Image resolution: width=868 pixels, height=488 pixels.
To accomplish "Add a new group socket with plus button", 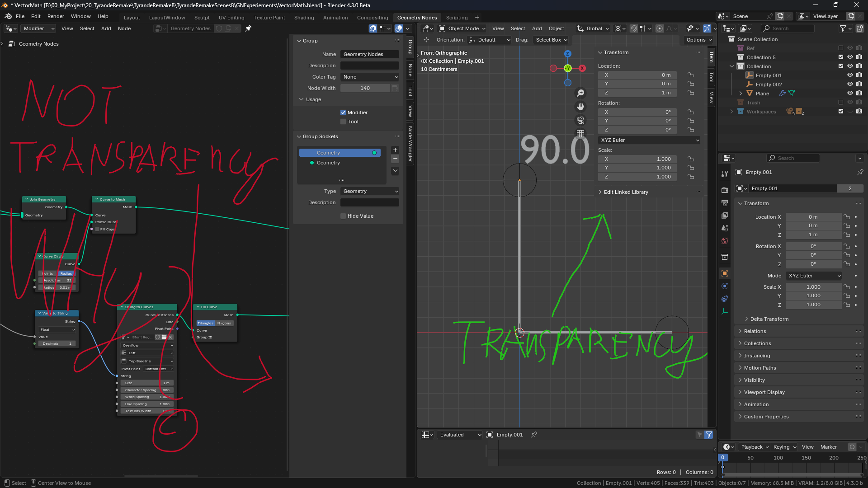I will (x=395, y=150).
